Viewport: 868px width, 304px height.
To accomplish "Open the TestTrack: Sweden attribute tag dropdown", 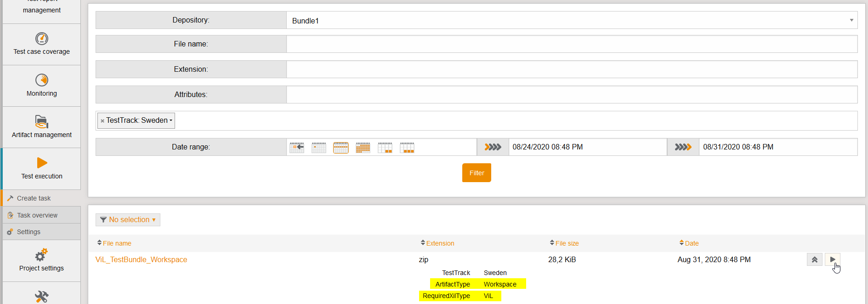I will pos(171,120).
